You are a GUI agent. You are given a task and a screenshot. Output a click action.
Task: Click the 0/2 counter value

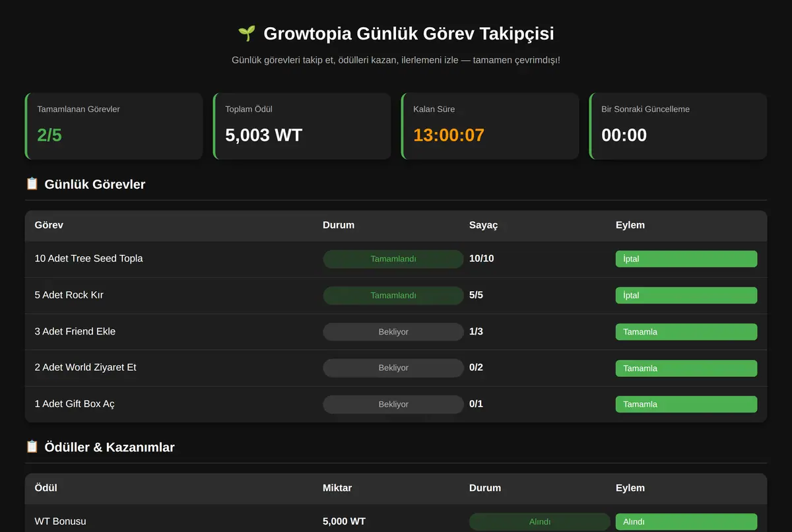476,367
